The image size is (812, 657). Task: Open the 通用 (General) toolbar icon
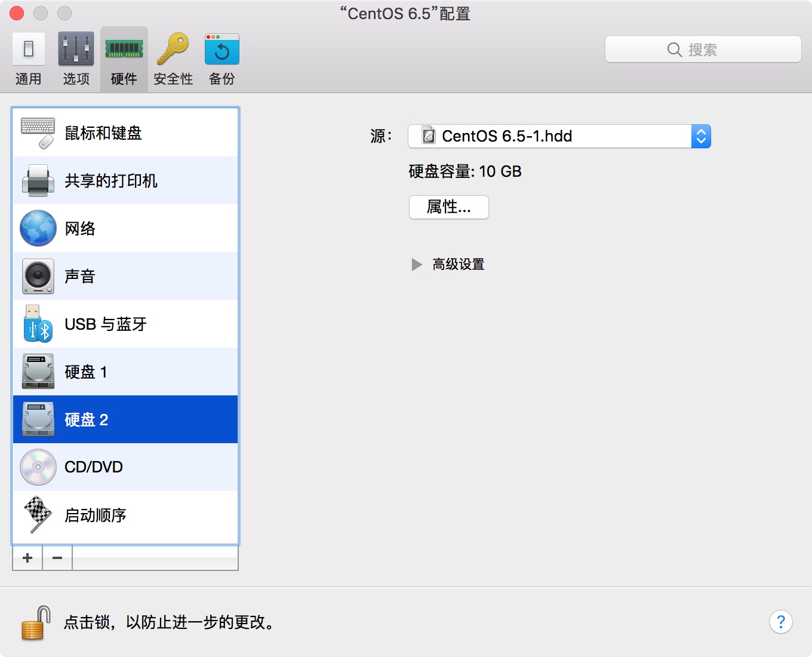tap(28, 49)
